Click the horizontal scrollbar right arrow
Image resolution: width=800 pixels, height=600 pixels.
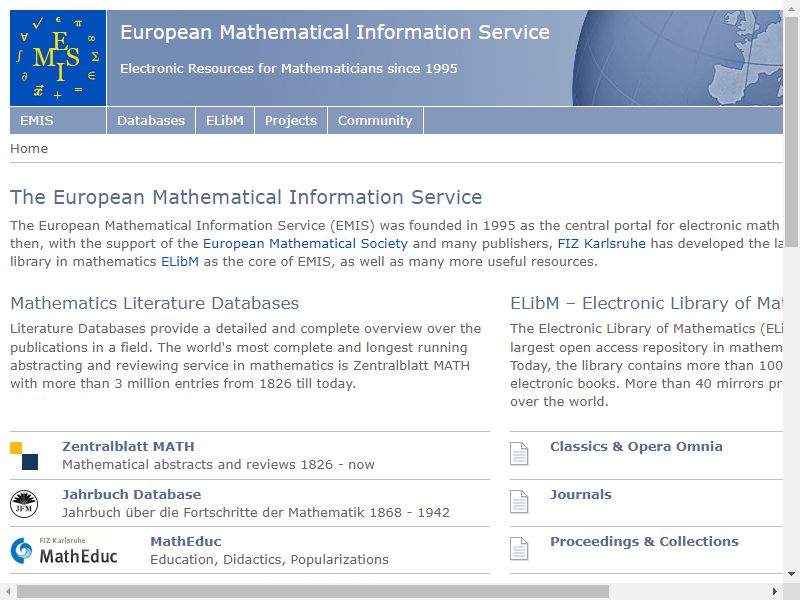point(774,591)
